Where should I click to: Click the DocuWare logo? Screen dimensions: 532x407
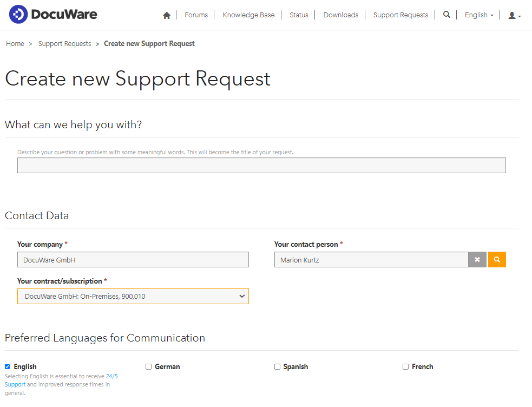coord(52,14)
